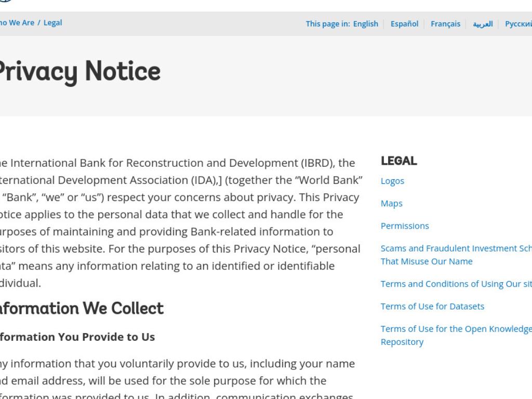
Task: Switch page language to English
Action: click(365, 24)
